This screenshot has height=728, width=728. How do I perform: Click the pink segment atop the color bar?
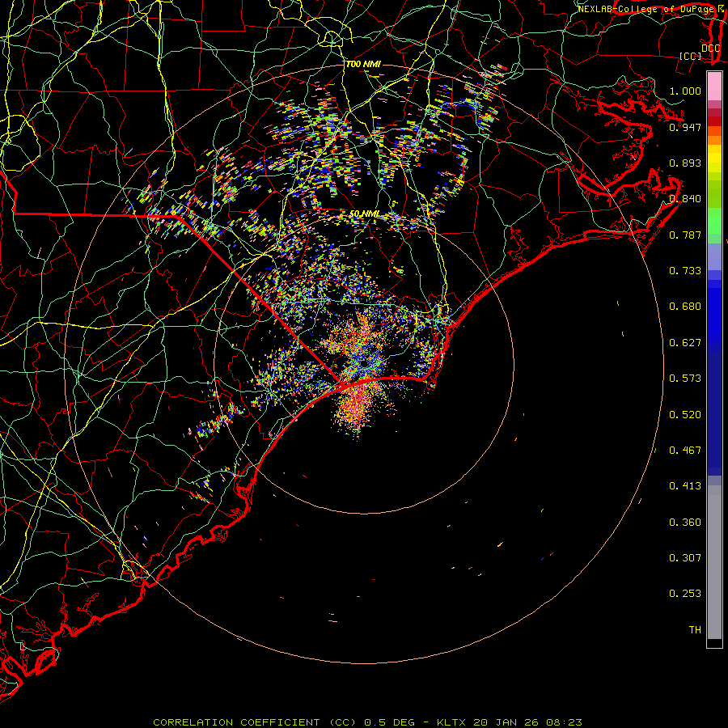[x=714, y=86]
